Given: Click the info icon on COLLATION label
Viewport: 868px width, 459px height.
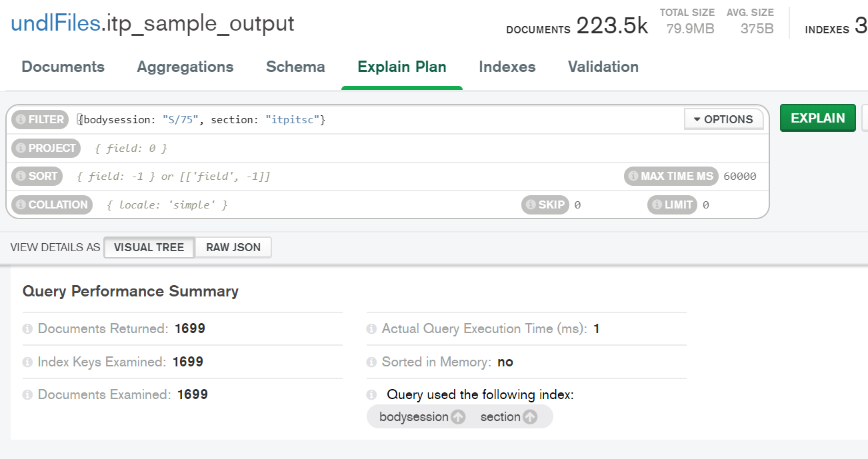Looking at the screenshot, I should click(x=21, y=205).
